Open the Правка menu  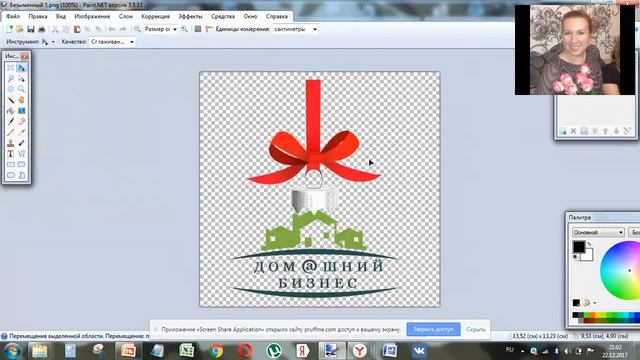38,16
